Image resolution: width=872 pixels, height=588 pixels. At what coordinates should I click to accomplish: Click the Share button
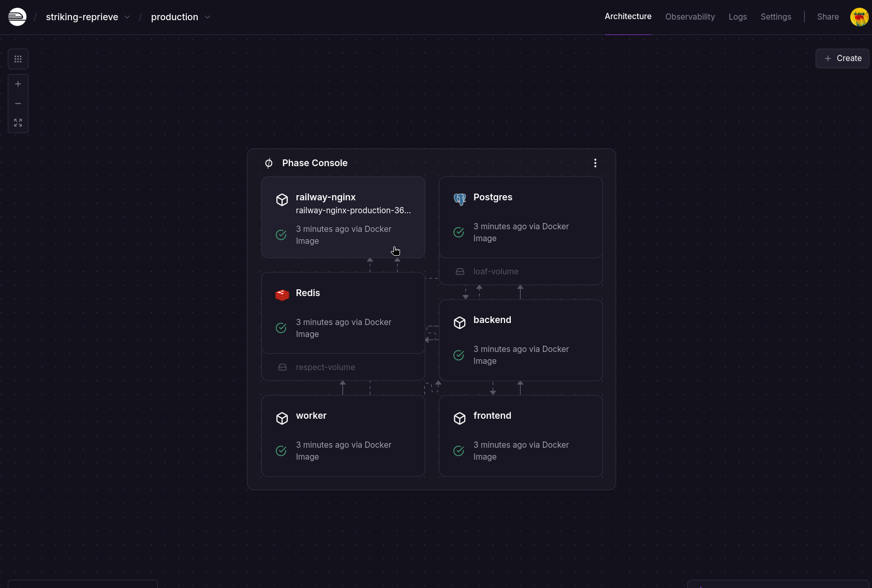[827, 17]
